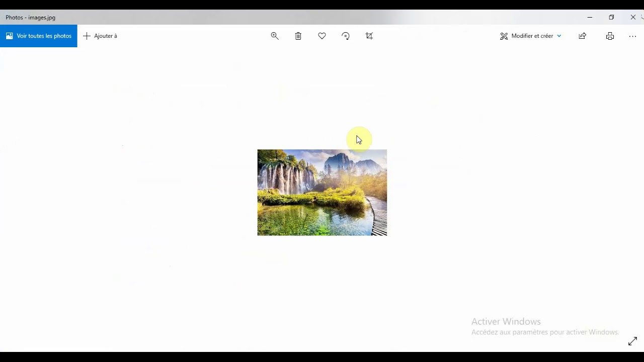Open Voir toutes les photos
644x362 pixels.
point(39,36)
